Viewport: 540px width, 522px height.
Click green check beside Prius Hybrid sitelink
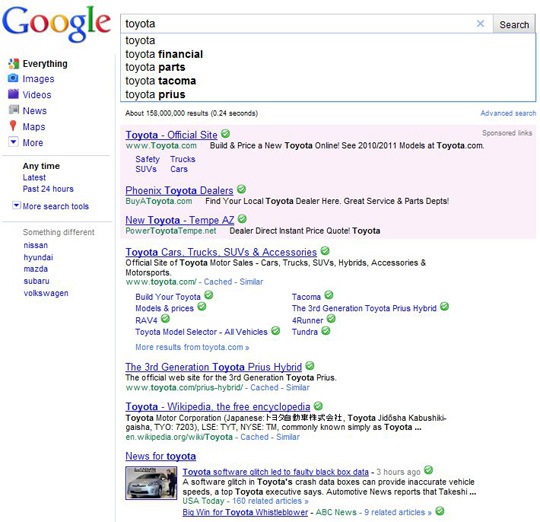[x=445, y=306]
